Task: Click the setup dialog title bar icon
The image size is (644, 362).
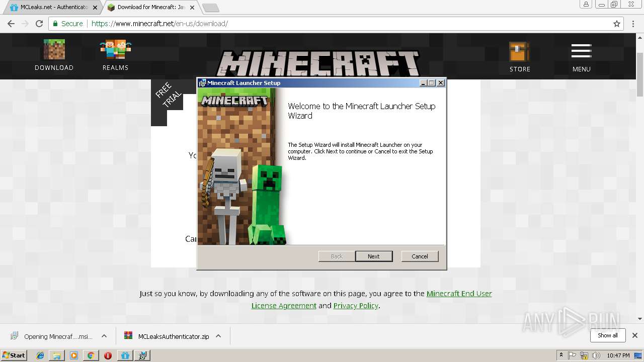Action: click(x=202, y=83)
